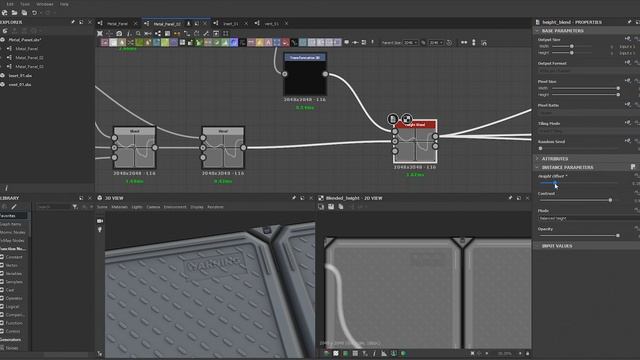Screen dimensions: 640x360
Task: Click the save image icon in 2D view toolbar
Action: pyautogui.click(x=331, y=207)
